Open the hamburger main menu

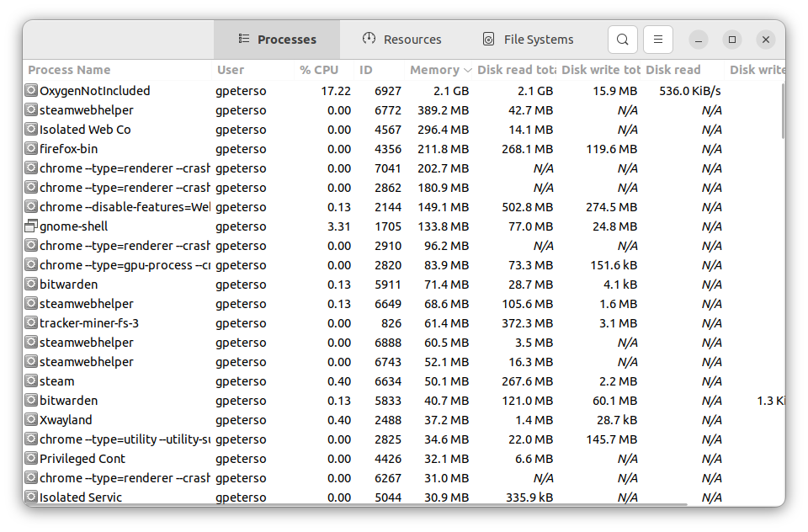658,40
